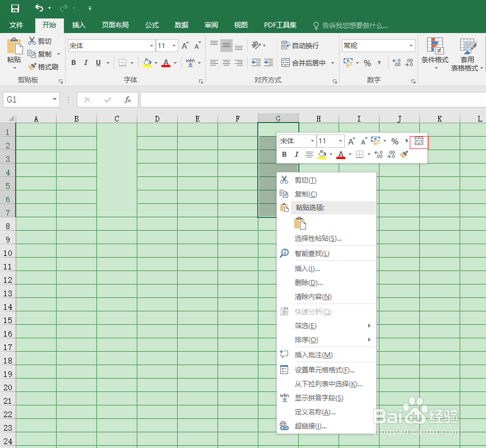Undo the last action
Screen dimensions: 486x448
click(x=39, y=8)
